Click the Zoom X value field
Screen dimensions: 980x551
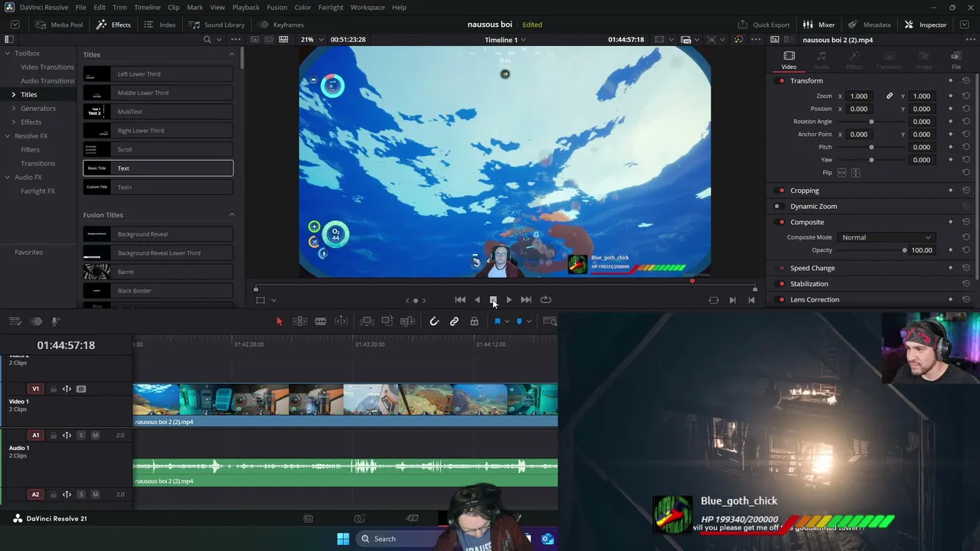point(860,96)
